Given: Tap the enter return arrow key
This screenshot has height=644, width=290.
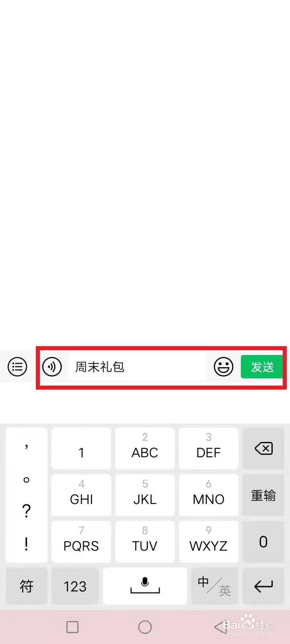Looking at the screenshot, I should tap(263, 586).
